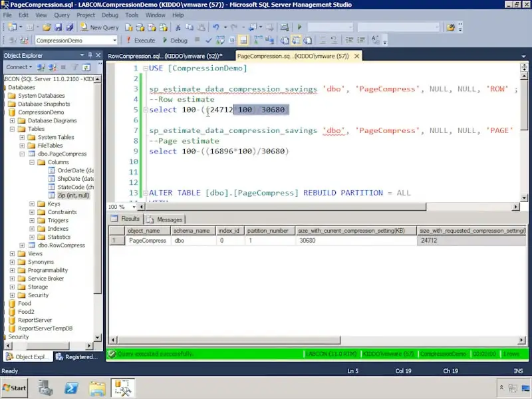Toggle Include Actual Execution Plan
This screenshot has width=532, height=399.
pos(258,41)
